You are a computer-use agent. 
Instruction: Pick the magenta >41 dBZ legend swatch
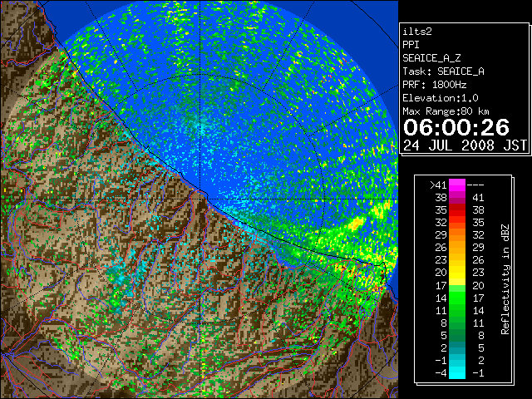[x=457, y=185]
